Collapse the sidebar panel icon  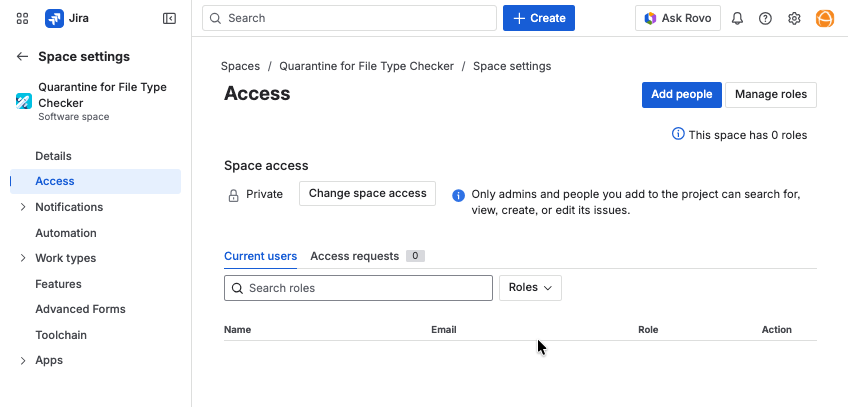coord(169,18)
